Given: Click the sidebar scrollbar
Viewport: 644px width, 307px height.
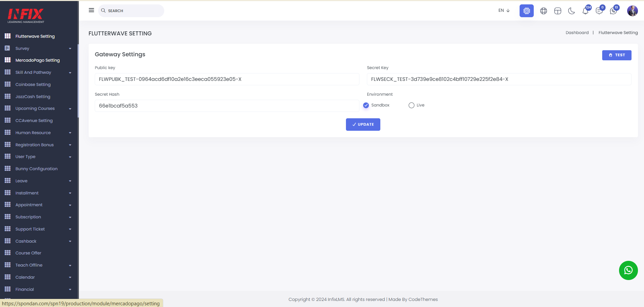Looking at the screenshot, I should 78,81.
